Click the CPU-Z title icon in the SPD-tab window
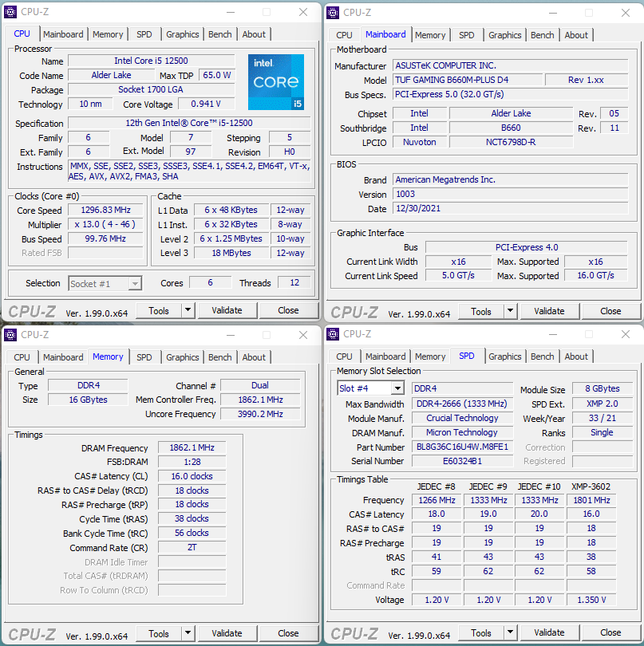Screen dimensions: 644x646 click(x=333, y=333)
